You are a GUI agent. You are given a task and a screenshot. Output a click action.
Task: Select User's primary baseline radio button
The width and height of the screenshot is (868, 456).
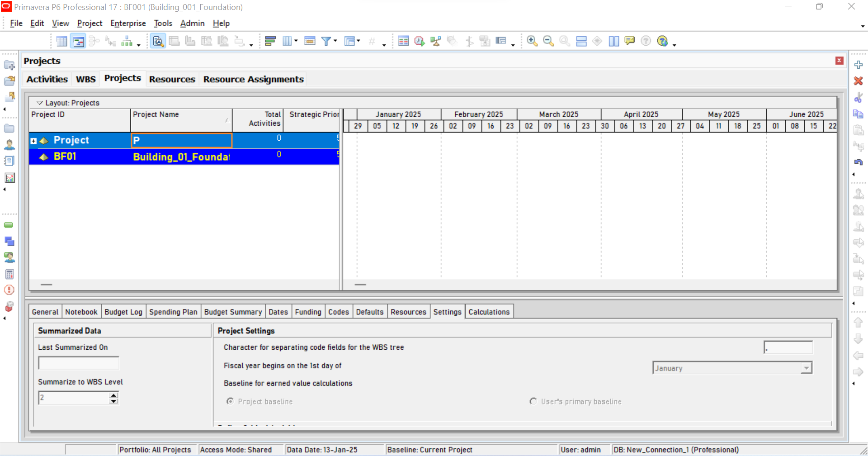pos(533,401)
